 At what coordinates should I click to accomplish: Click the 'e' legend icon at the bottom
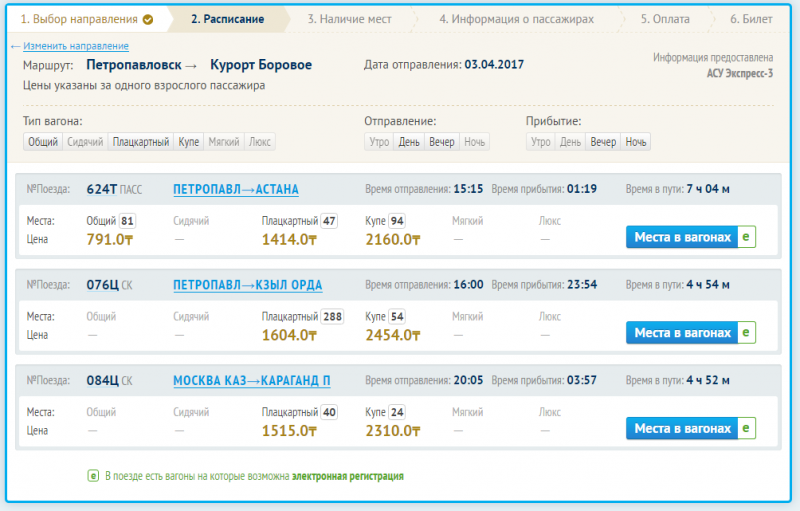93,476
